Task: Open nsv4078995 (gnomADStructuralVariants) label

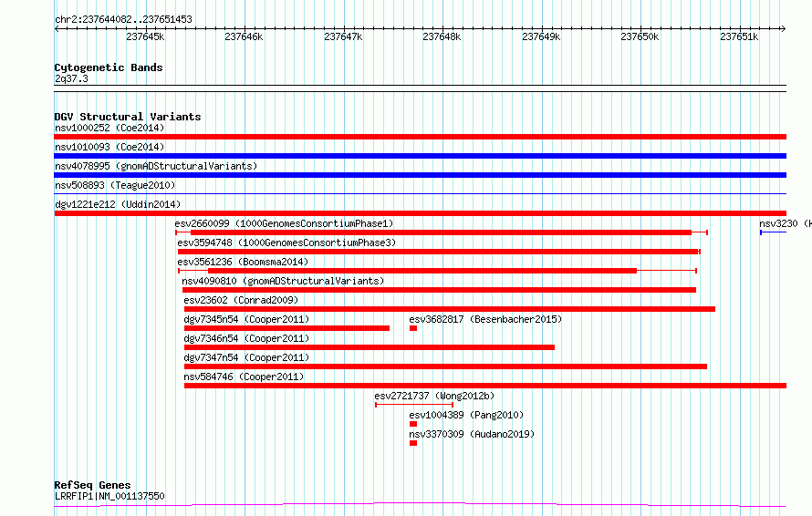Action: (x=156, y=166)
